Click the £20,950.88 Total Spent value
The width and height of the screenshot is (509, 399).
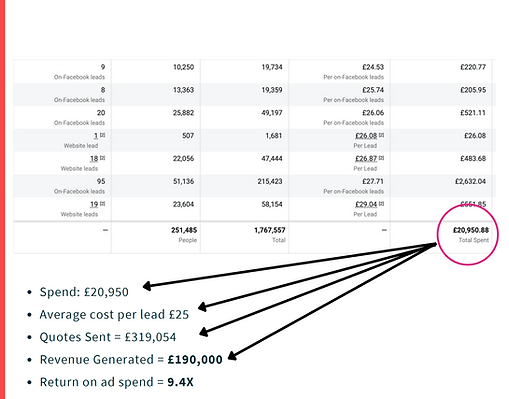click(471, 230)
